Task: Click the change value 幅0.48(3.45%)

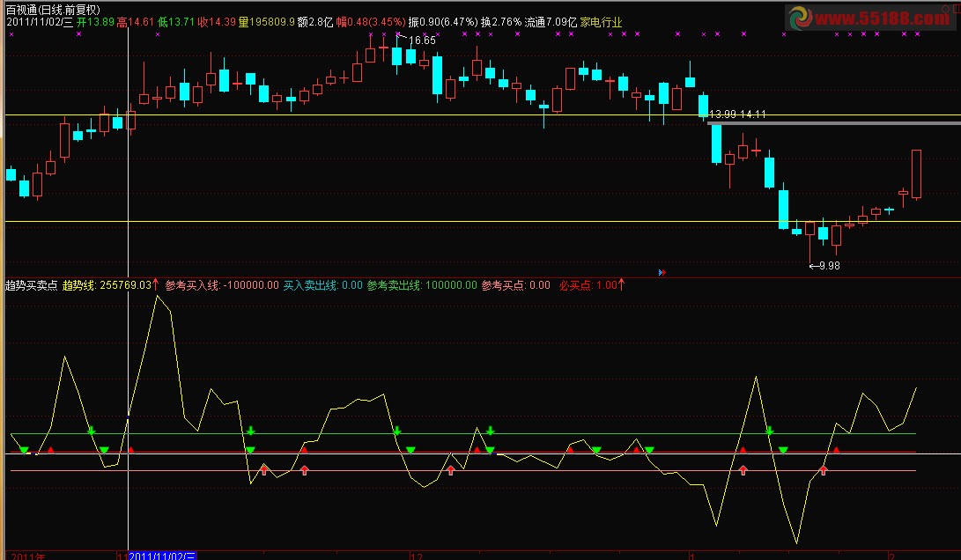Action: pos(371,22)
